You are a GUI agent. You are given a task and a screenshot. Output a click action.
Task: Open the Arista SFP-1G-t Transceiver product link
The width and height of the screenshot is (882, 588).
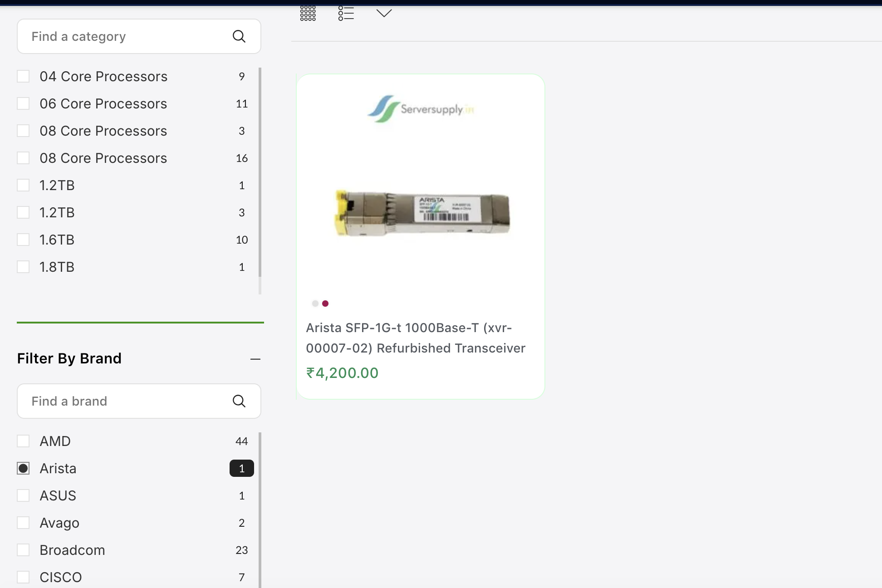click(415, 338)
